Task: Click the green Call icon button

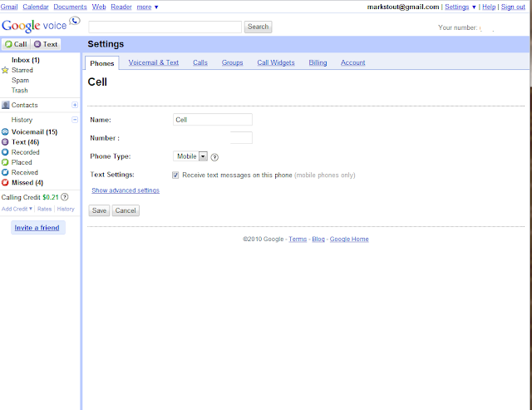Action: 16,44
